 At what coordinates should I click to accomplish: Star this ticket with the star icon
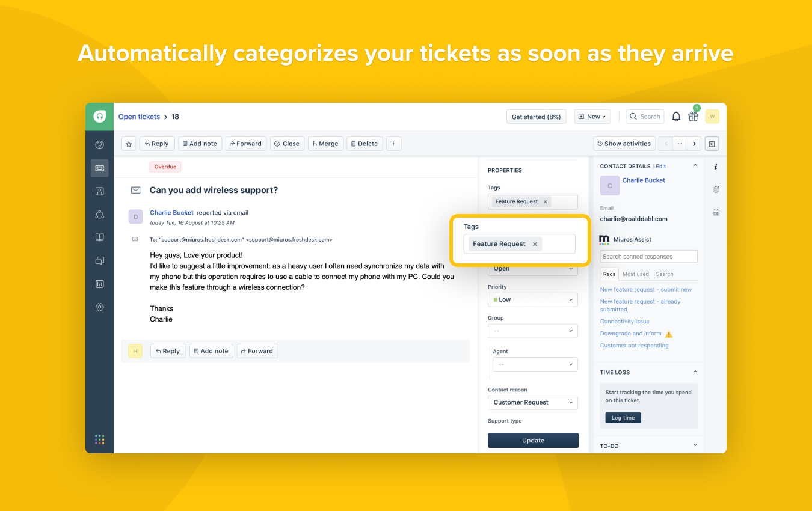(129, 144)
